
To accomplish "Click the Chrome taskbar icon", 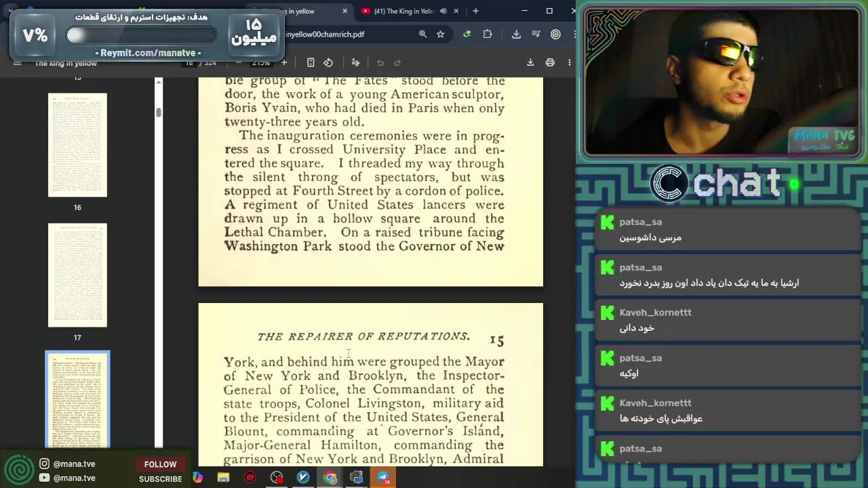I will (x=330, y=478).
